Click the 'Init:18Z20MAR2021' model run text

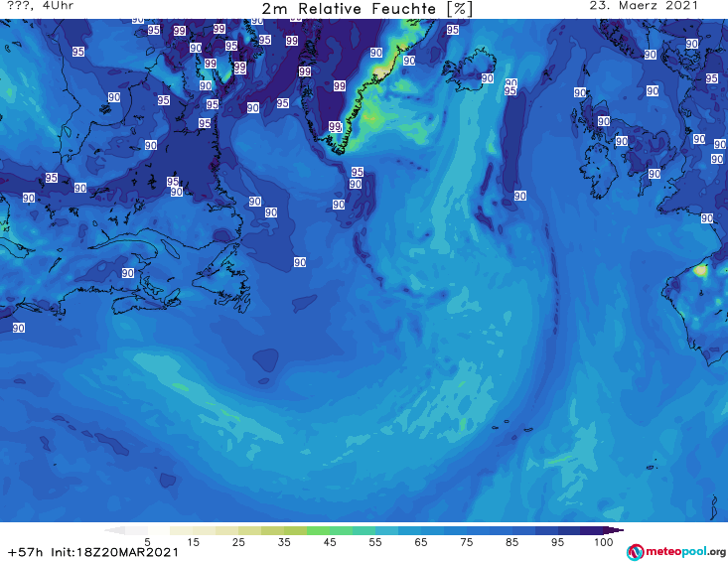point(114,552)
